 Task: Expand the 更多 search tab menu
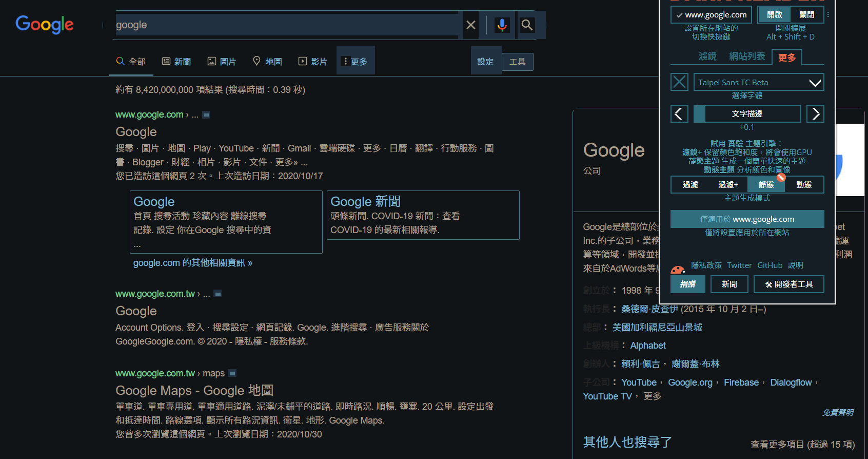[x=356, y=61]
